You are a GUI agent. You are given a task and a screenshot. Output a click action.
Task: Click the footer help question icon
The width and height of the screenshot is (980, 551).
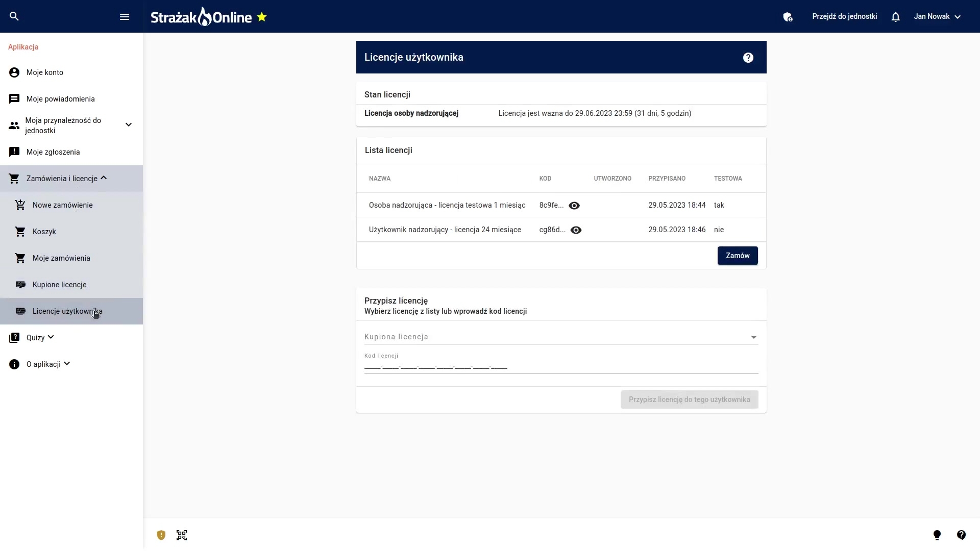(x=962, y=535)
